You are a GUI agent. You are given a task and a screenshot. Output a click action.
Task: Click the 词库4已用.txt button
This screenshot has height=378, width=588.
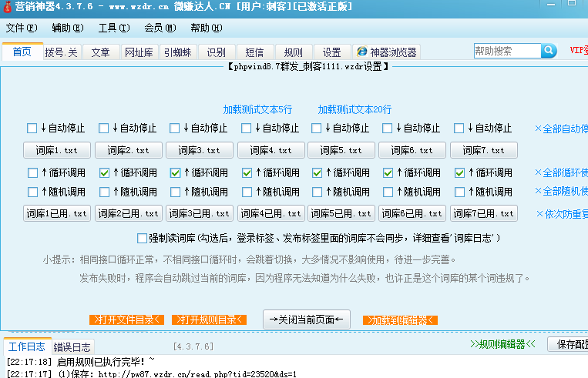coord(271,213)
